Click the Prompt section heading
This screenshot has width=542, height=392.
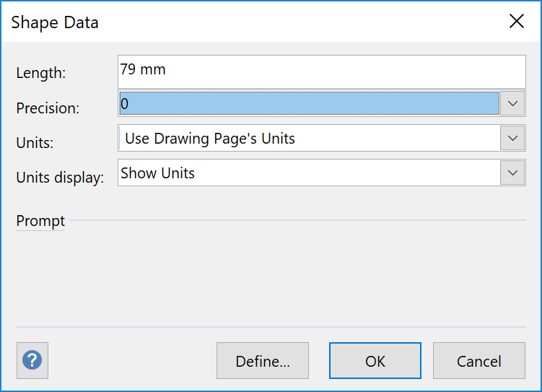(x=40, y=220)
